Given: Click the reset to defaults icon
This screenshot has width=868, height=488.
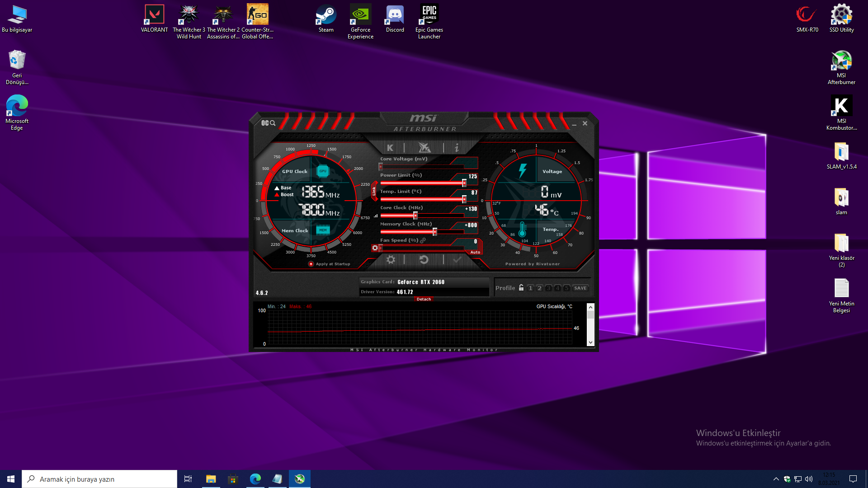Looking at the screenshot, I should 424,260.
